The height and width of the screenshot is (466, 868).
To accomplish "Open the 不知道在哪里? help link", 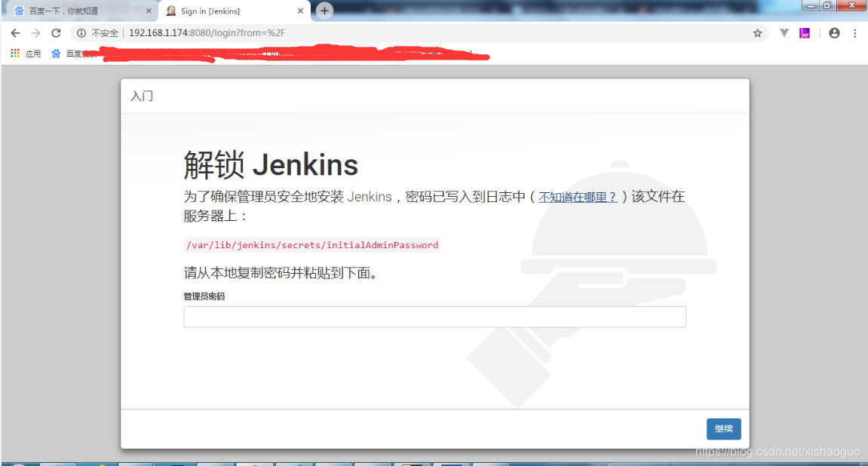I will point(578,197).
